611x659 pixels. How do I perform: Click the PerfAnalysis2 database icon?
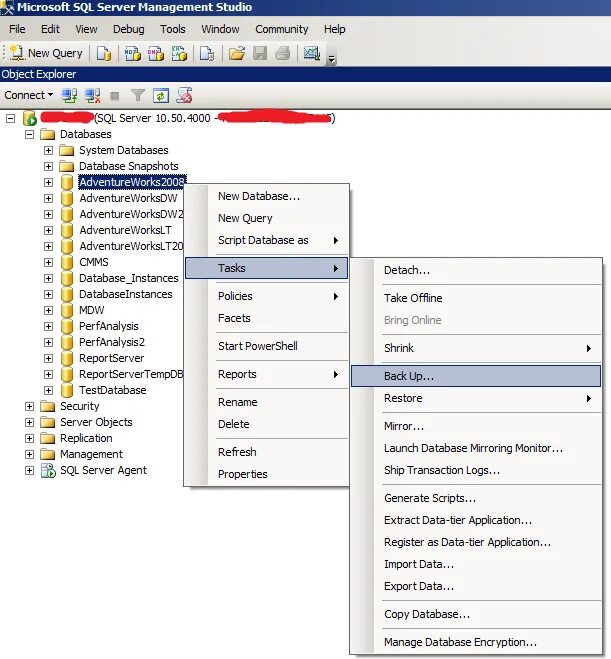point(66,342)
